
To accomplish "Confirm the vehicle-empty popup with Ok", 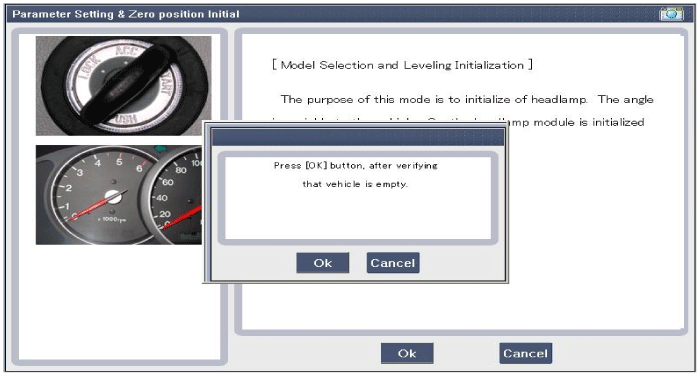I will 323,263.
